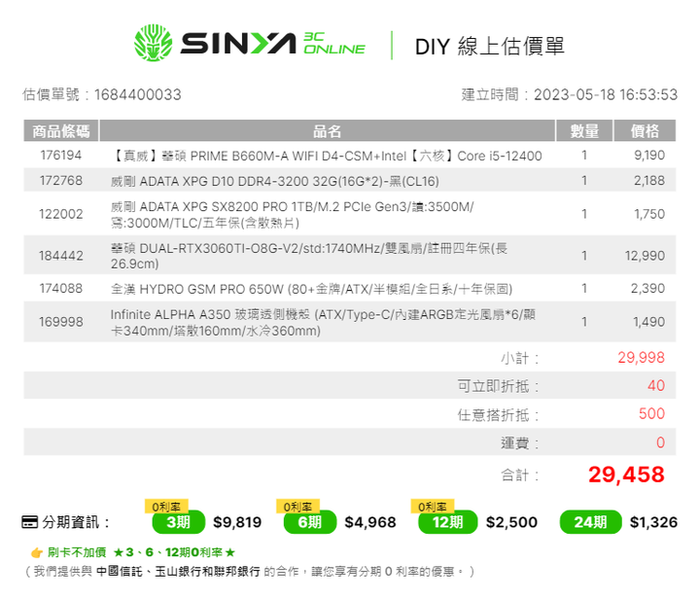Click the 分期資訊 label
Image resolution: width=700 pixels, height=599 pixels.
point(76,522)
